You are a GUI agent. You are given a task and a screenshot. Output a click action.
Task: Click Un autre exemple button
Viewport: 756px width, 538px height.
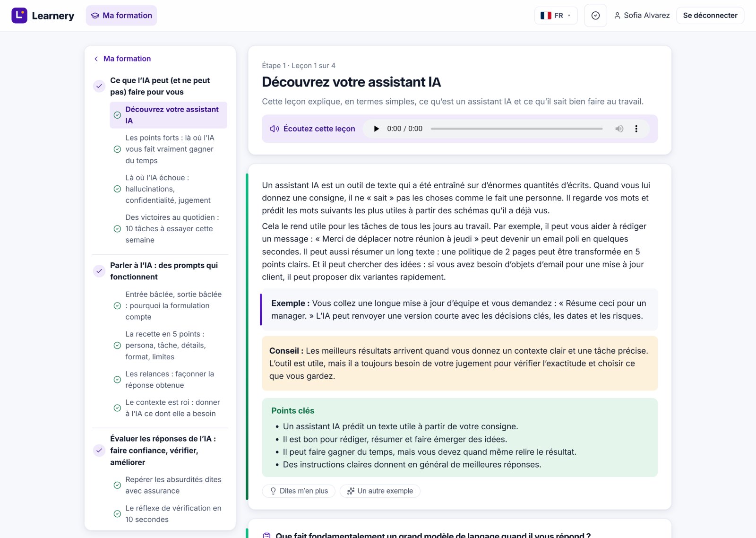click(380, 491)
